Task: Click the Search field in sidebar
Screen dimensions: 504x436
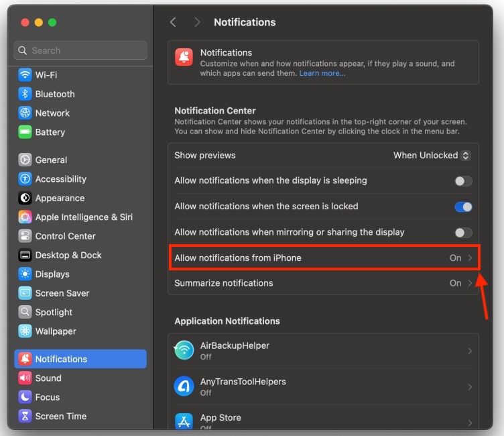Action: [80, 50]
